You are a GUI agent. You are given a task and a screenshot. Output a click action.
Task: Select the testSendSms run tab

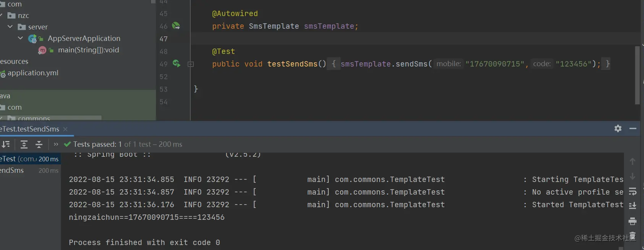point(30,129)
